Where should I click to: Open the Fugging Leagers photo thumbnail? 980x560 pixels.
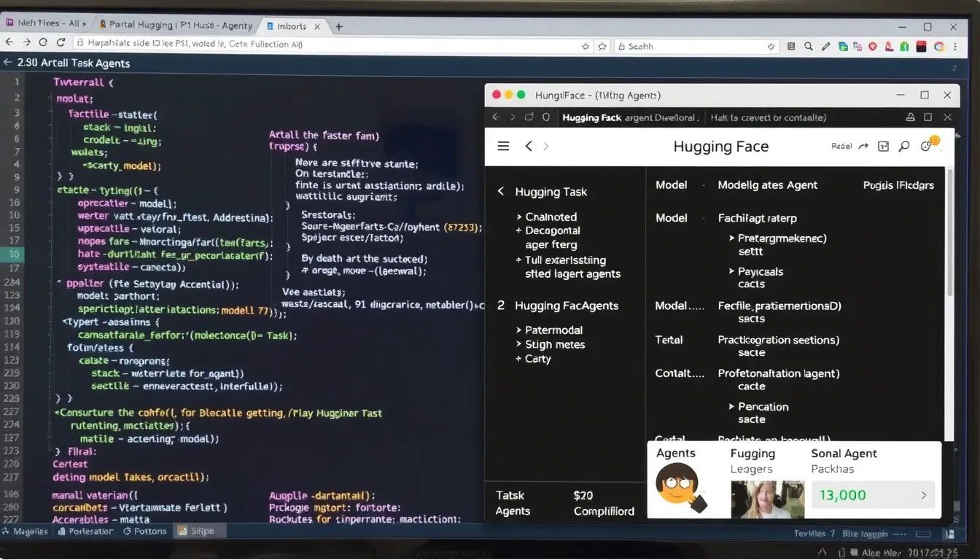(767, 499)
